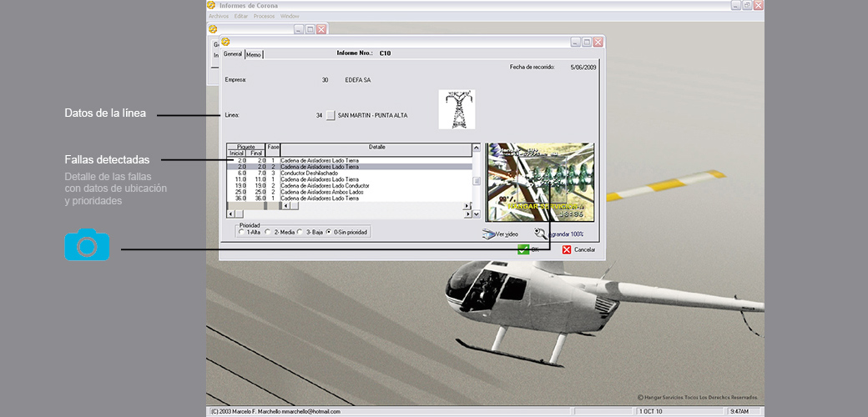Click the date value 5/06/2009
This screenshot has height=417, width=868.
[x=584, y=67]
